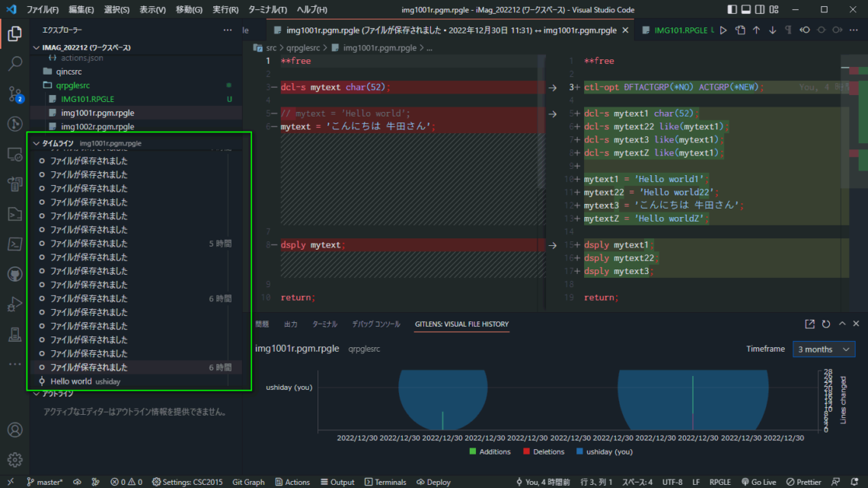
Task: Click Settings: CSC2015 in status bar
Action: coord(187,482)
